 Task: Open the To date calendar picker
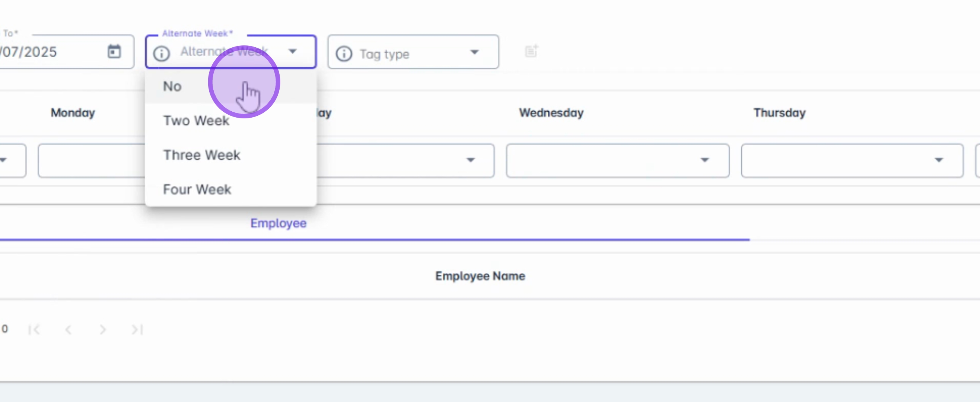coord(114,51)
